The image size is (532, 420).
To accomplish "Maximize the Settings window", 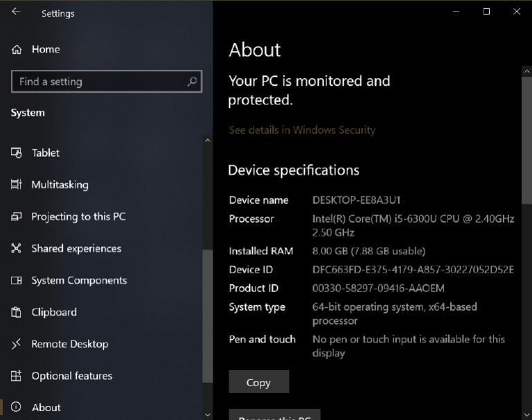I will [486, 12].
